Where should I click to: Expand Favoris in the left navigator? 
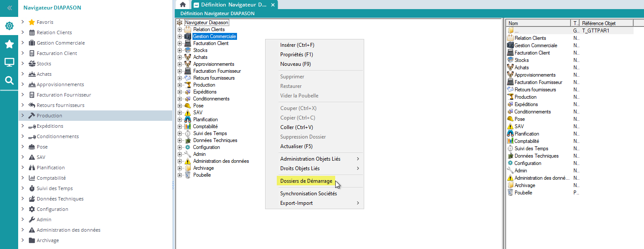22,22
